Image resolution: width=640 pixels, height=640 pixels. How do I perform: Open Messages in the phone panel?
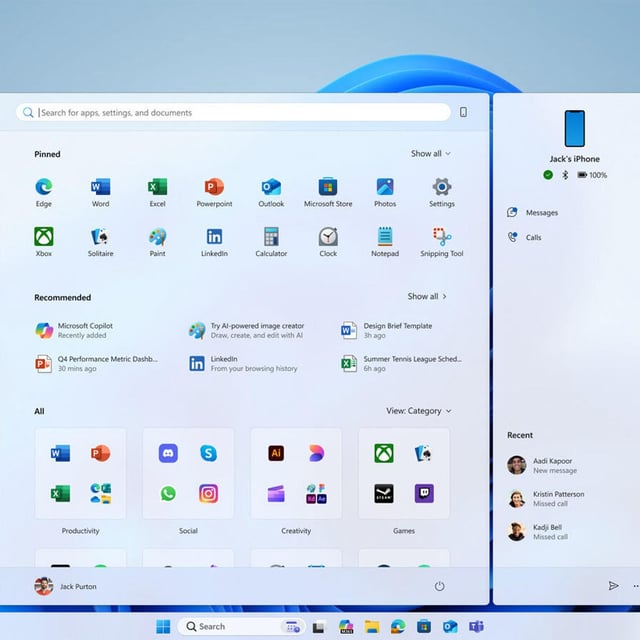532,212
